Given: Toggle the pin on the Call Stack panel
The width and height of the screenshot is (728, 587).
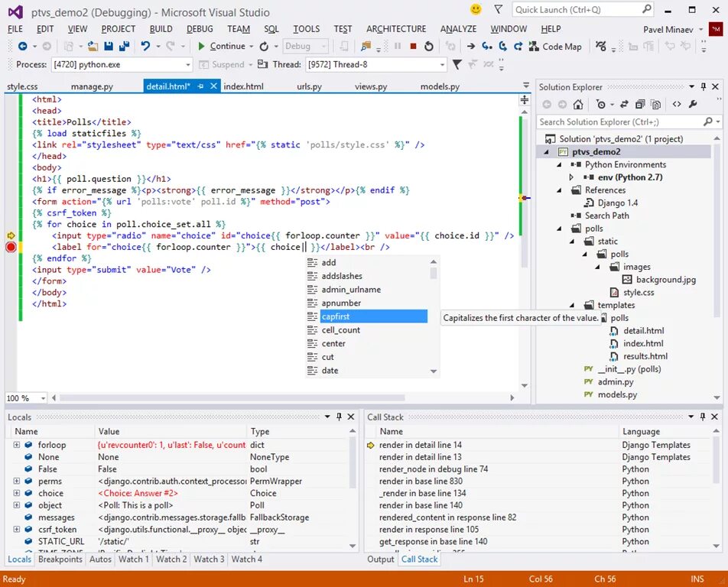Looking at the screenshot, I should [x=703, y=417].
